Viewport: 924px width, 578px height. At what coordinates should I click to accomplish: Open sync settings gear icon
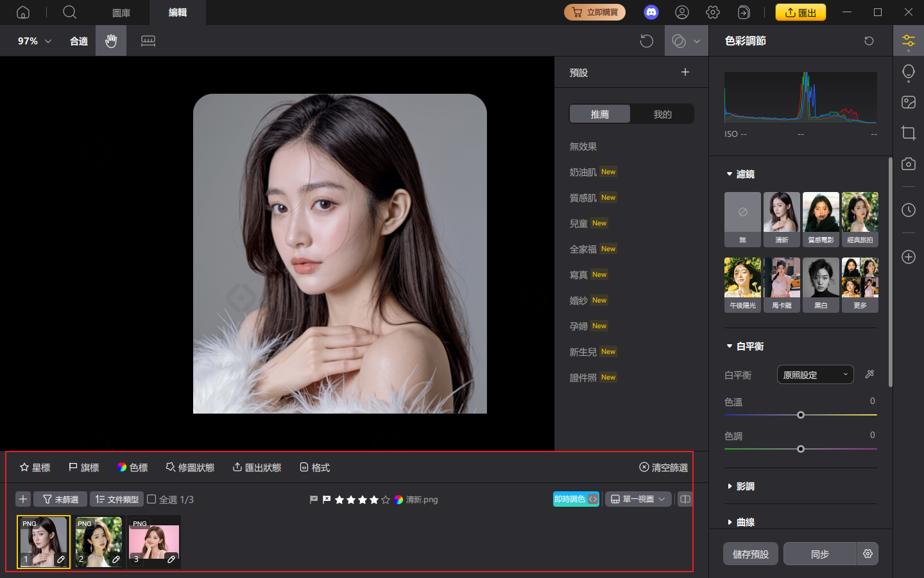(x=868, y=554)
